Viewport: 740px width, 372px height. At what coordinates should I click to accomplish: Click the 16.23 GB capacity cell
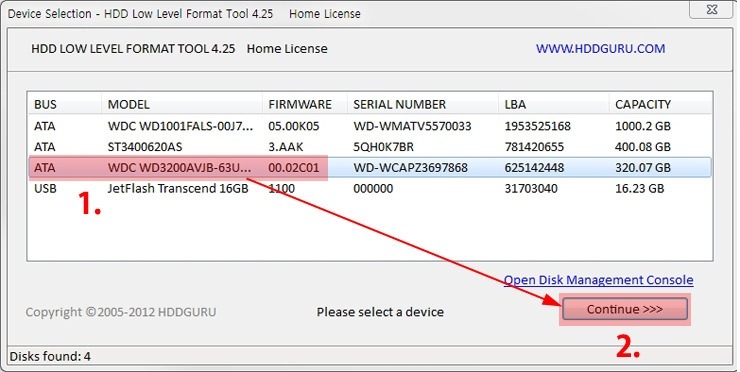pyautogui.click(x=639, y=188)
